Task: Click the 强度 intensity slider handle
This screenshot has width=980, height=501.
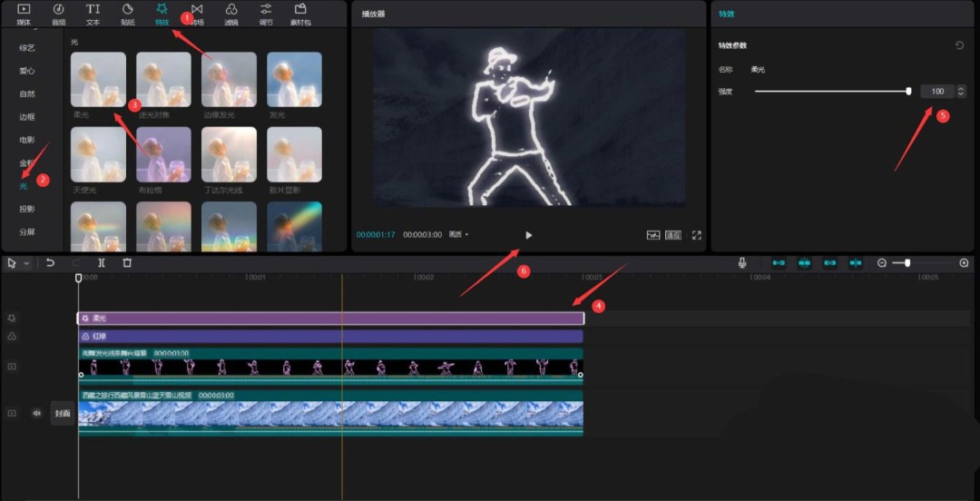Action: (x=908, y=91)
